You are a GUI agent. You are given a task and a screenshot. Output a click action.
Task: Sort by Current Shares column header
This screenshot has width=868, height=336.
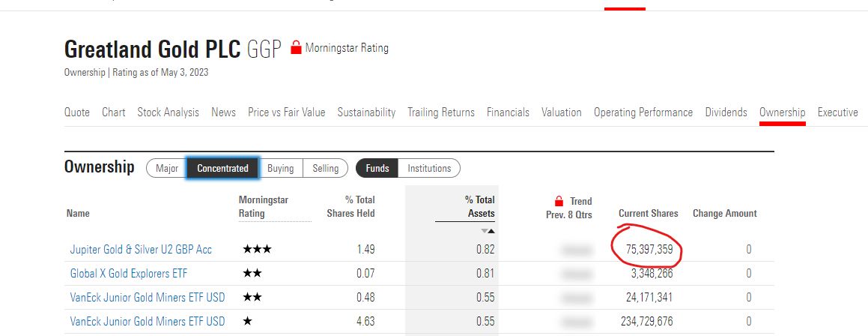[649, 214]
